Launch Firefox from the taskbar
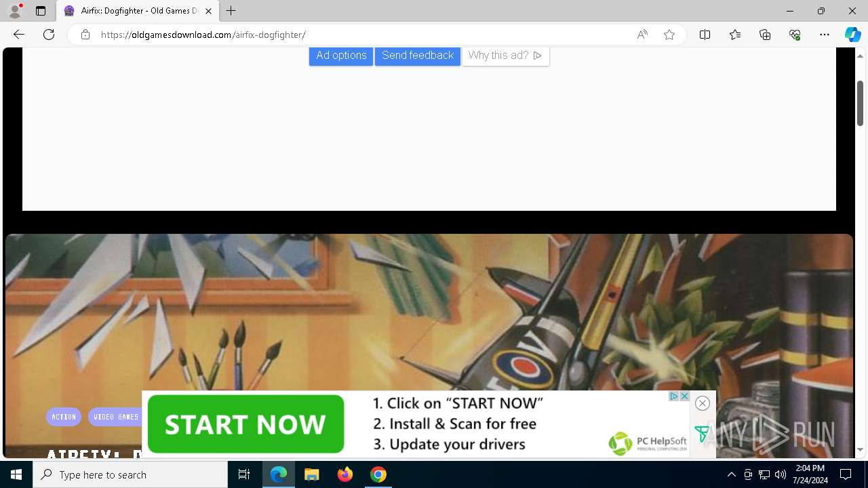868x488 pixels. pos(345,474)
